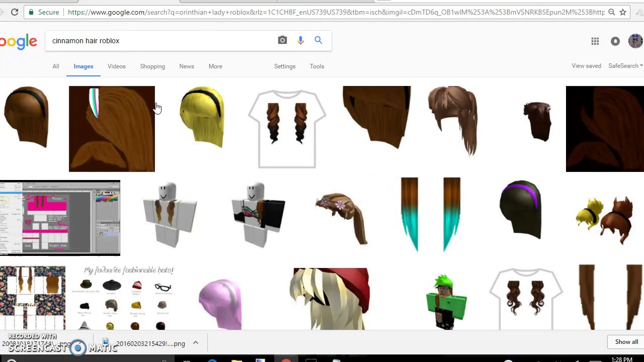Viewport: 644px width, 362px height.
Task: Expand the More search categories menu
Action: [x=215, y=66]
